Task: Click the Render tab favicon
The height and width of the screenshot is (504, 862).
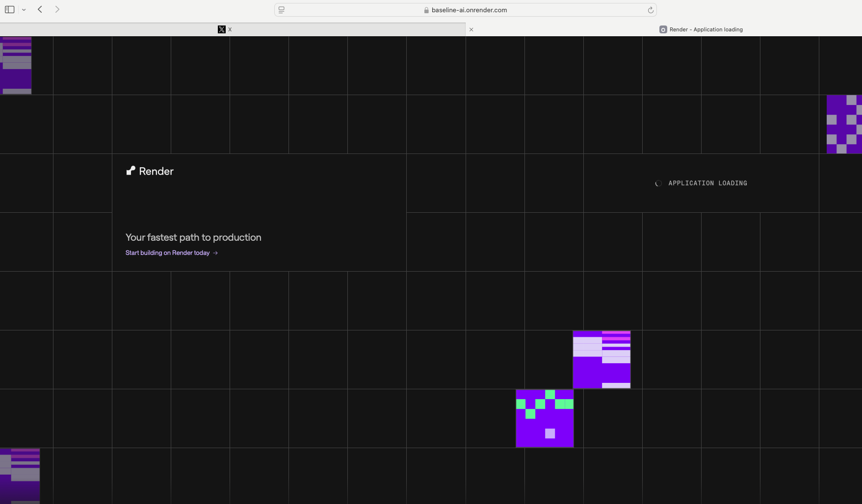Action: tap(663, 29)
